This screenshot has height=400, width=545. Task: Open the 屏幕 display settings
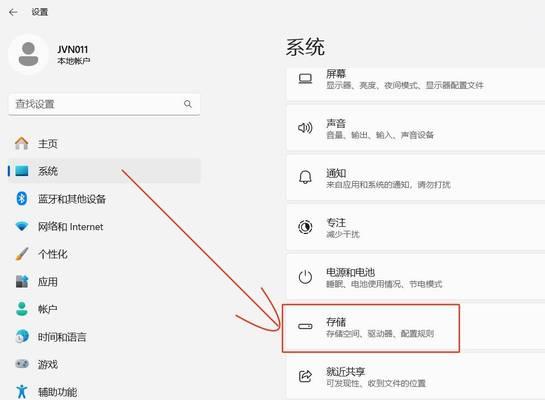pos(416,83)
